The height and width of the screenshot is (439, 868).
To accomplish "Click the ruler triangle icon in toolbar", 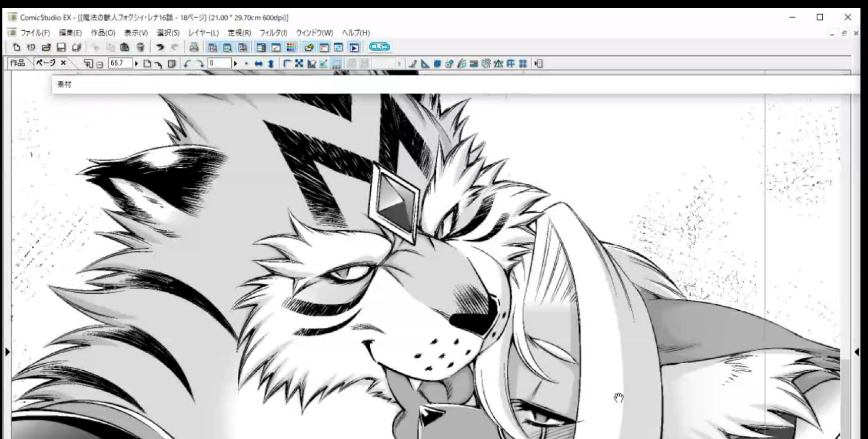I will [x=425, y=64].
